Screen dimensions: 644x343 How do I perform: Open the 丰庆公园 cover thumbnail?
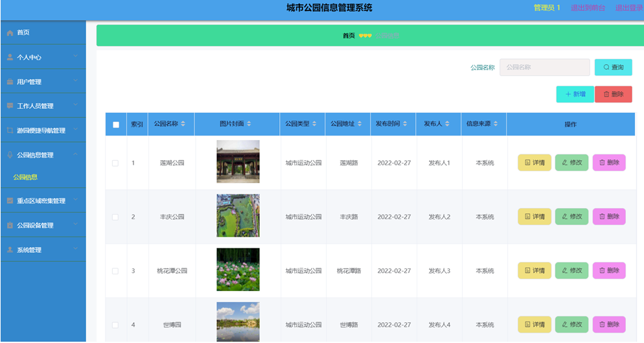pyautogui.click(x=238, y=215)
